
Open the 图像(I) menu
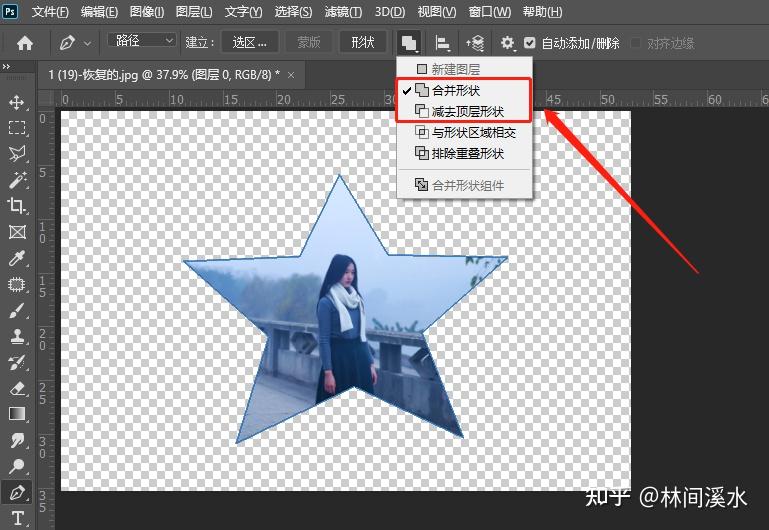tap(147, 12)
